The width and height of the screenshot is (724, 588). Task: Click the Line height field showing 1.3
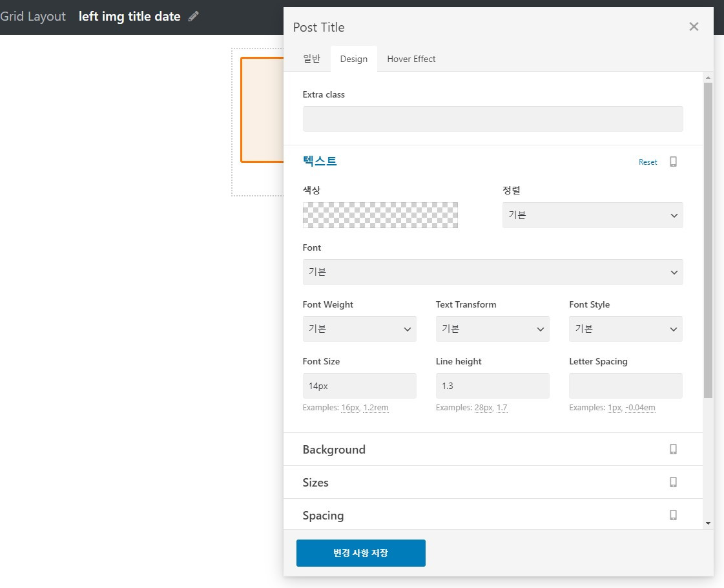pos(492,386)
